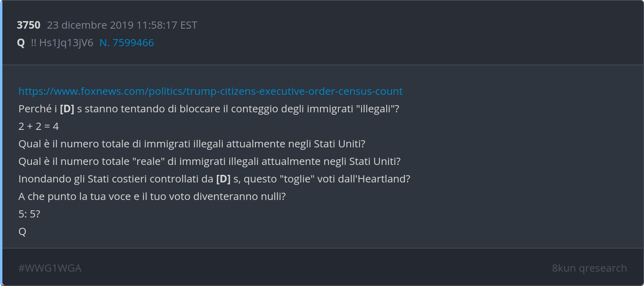Open the foxnews.com census-count article link
This screenshot has height=286, width=644.
[210, 91]
